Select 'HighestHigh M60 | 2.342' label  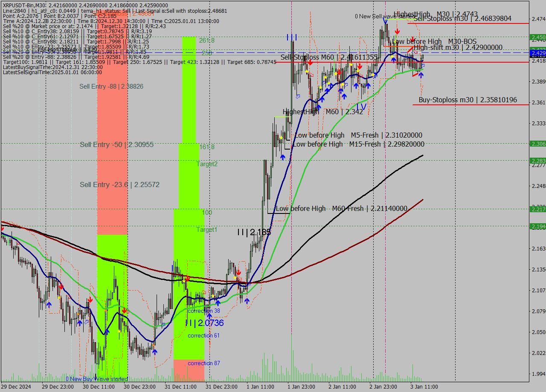[323, 112]
